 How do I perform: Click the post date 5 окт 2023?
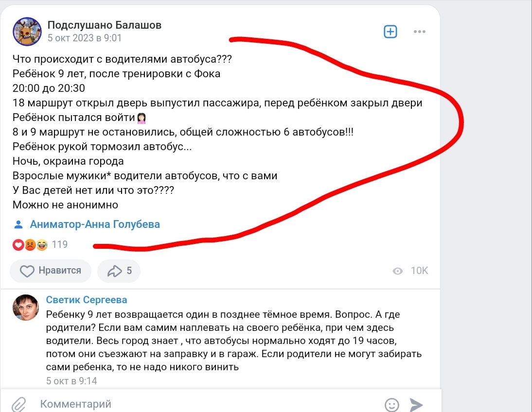(85, 38)
